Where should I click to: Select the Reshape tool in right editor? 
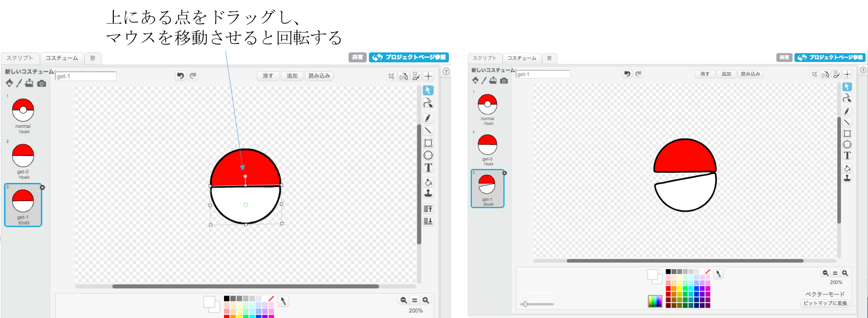pyautogui.click(x=847, y=98)
